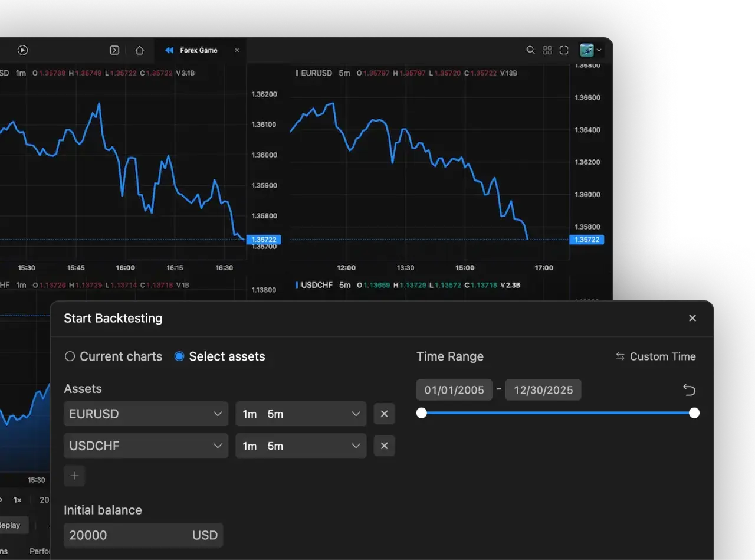Enter fullscreen using the expand icon
The width and height of the screenshot is (755, 560).
(564, 50)
